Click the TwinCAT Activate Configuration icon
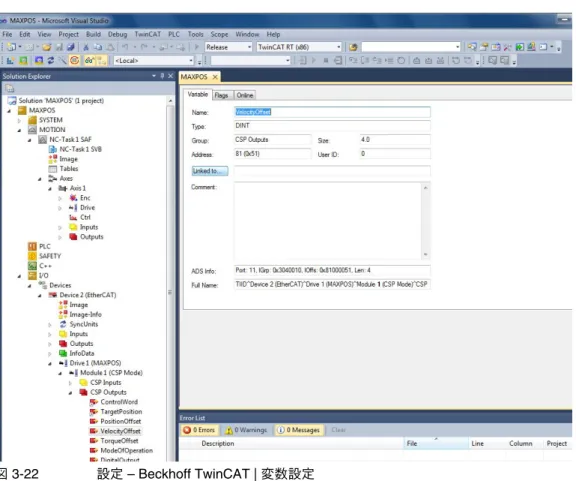The width and height of the screenshot is (576, 481). (11, 61)
